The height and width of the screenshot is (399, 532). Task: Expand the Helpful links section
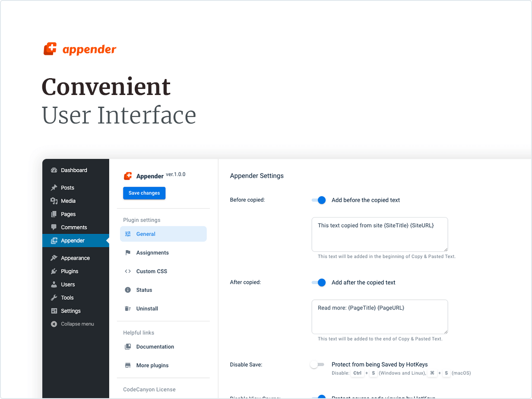tap(139, 332)
